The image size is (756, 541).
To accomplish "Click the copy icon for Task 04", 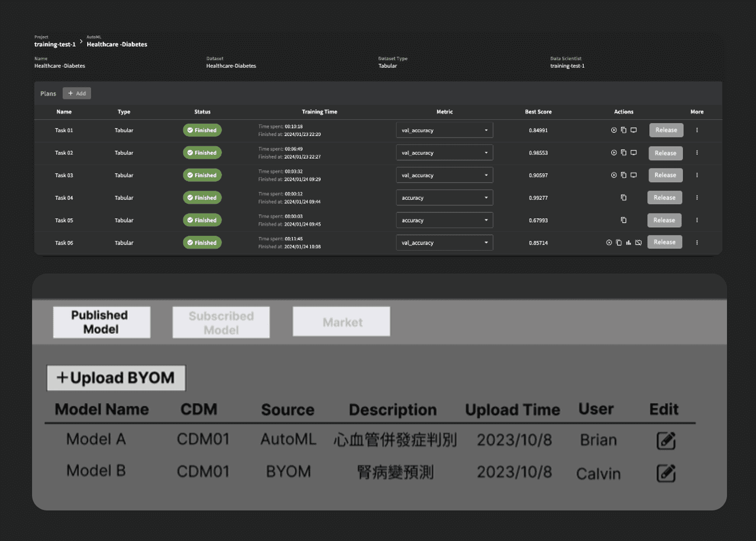I will (624, 198).
